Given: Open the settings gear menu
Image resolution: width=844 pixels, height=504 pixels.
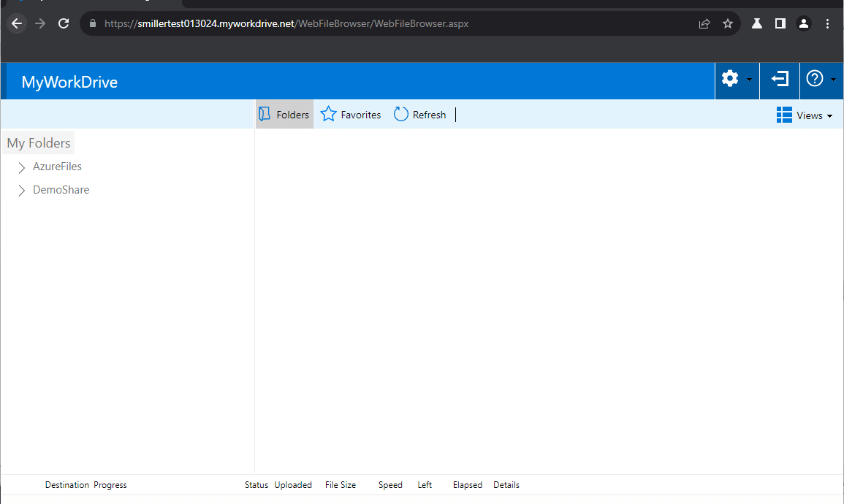Looking at the screenshot, I should [x=731, y=79].
